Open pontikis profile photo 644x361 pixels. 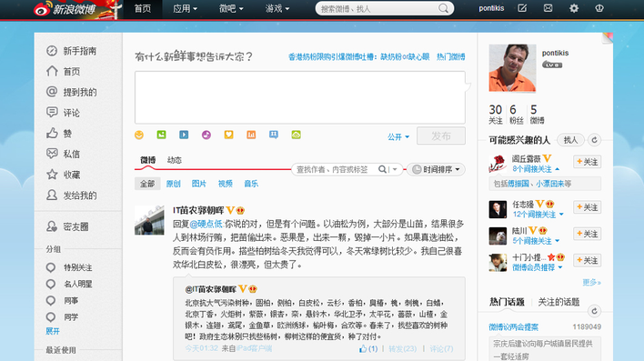512,68
